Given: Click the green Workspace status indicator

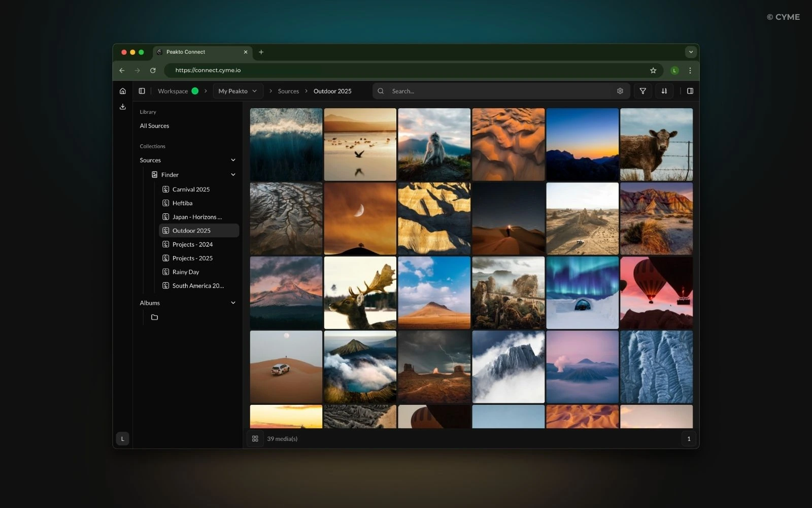Looking at the screenshot, I should click(x=195, y=91).
